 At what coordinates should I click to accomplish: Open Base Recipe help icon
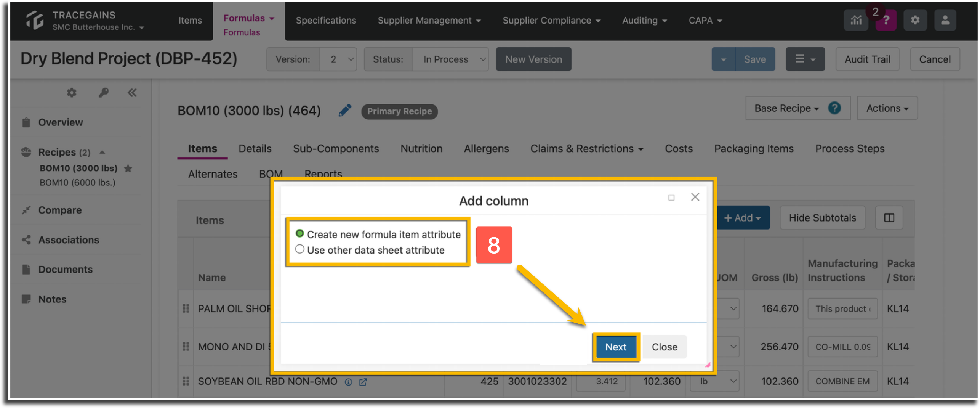834,108
